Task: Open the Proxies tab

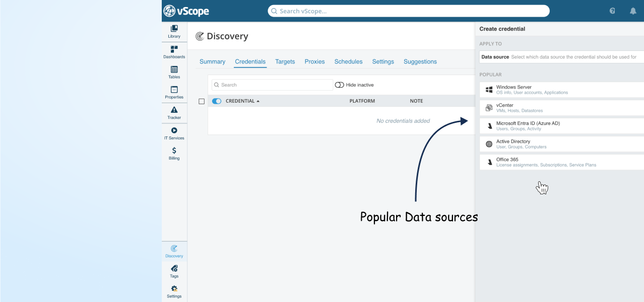Action: (314, 61)
